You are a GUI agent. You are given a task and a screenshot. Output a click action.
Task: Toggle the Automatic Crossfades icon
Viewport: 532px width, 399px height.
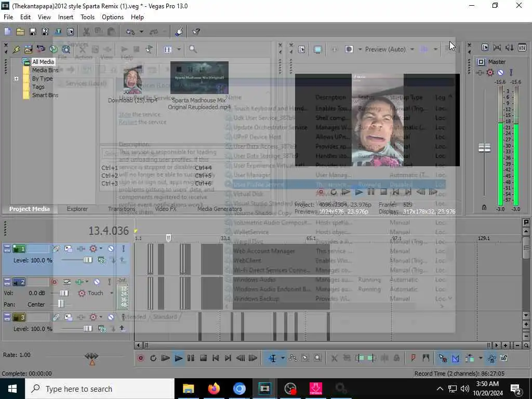click(456, 358)
